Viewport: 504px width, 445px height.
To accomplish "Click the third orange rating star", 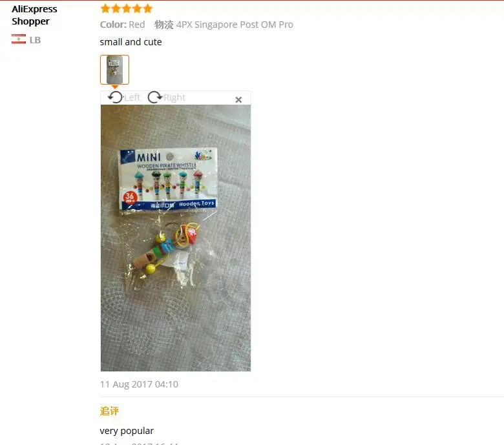I will (126, 8).
